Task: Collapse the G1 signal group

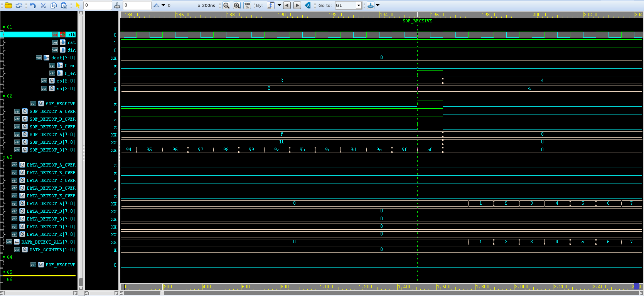Action: click(x=3, y=27)
